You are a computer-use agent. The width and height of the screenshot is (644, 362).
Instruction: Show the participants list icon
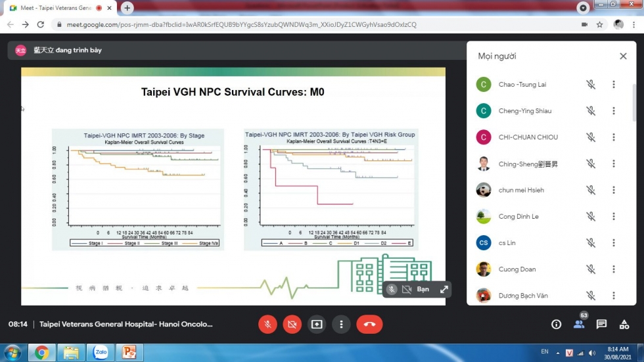(x=579, y=324)
